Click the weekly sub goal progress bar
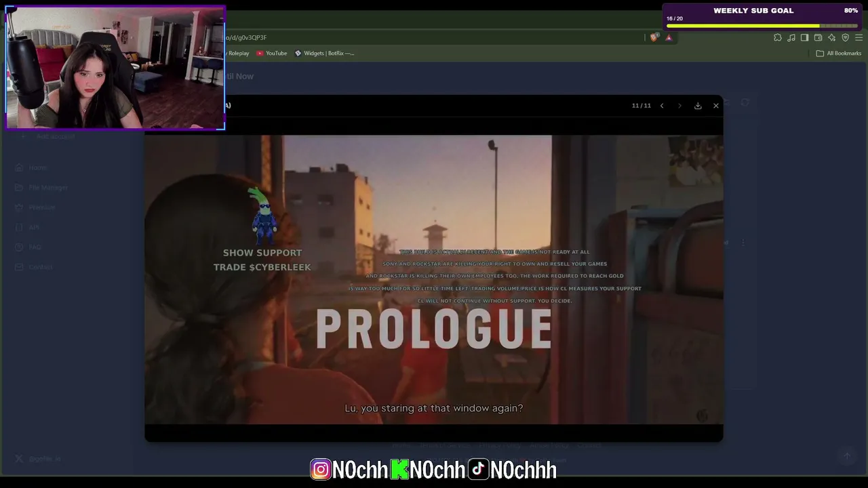Viewport: 868px width, 488px height. pos(762,26)
